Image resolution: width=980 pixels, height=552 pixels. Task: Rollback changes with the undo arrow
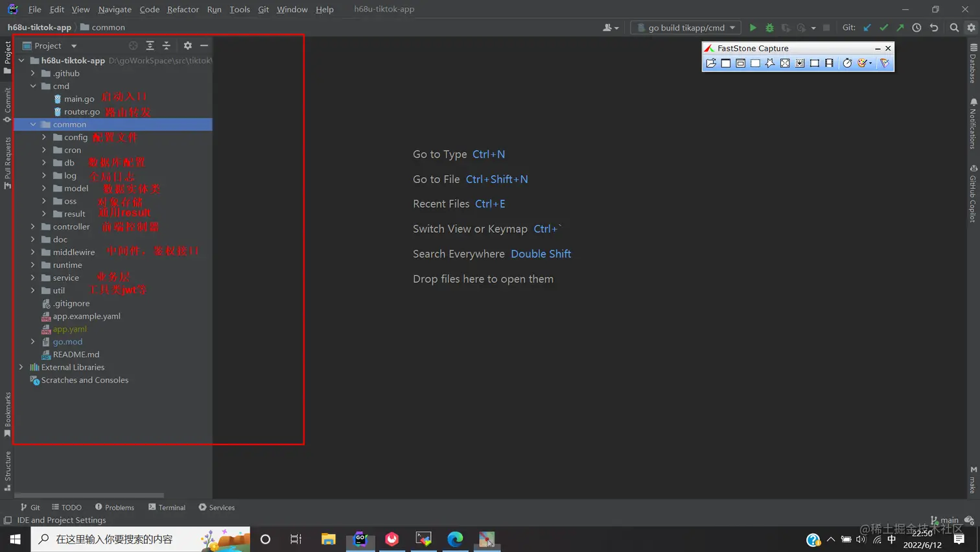tap(934, 28)
